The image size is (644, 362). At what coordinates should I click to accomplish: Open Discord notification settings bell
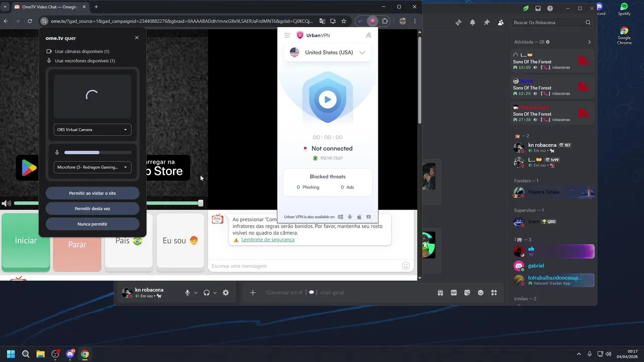(472, 22)
